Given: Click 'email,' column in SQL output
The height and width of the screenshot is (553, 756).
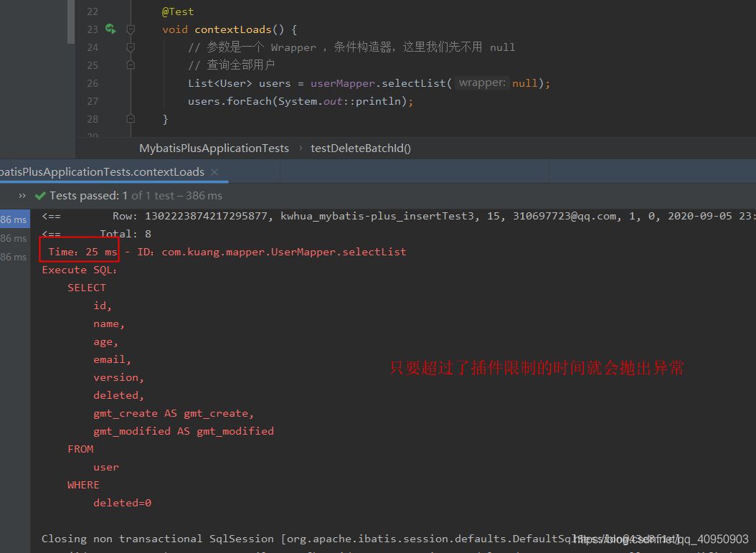Looking at the screenshot, I should (x=113, y=359).
